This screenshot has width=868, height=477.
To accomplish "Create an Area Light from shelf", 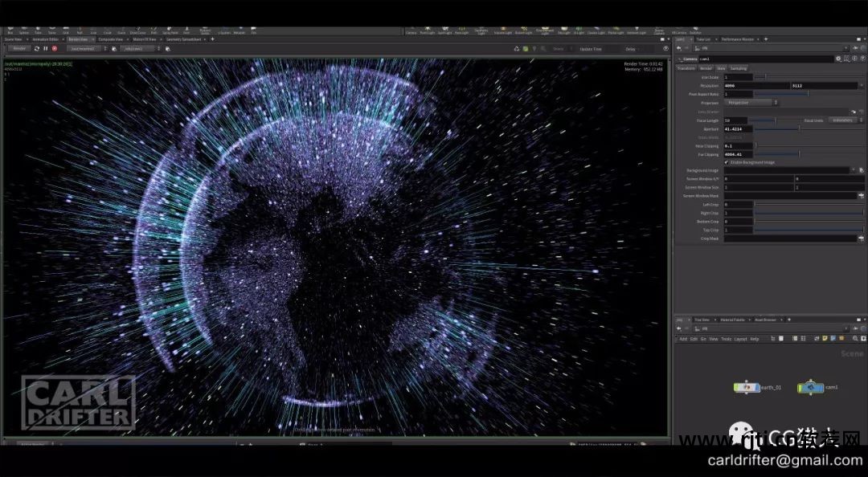I will pyautogui.click(x=461, y=31).
